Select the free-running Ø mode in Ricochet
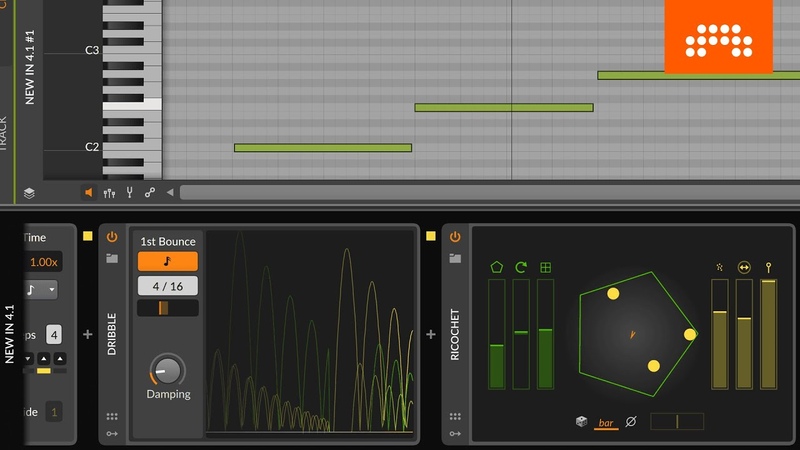This screenshot has height=450, width=800. (631, 422)
